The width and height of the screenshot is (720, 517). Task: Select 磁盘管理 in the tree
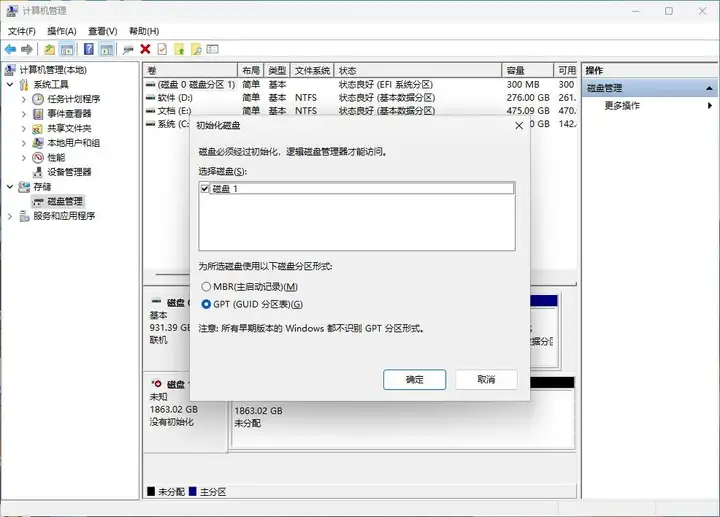[x=65, y=201]
